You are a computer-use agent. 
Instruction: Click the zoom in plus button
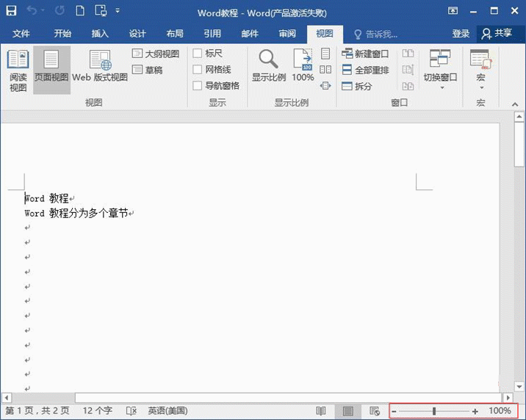(475, 411)
